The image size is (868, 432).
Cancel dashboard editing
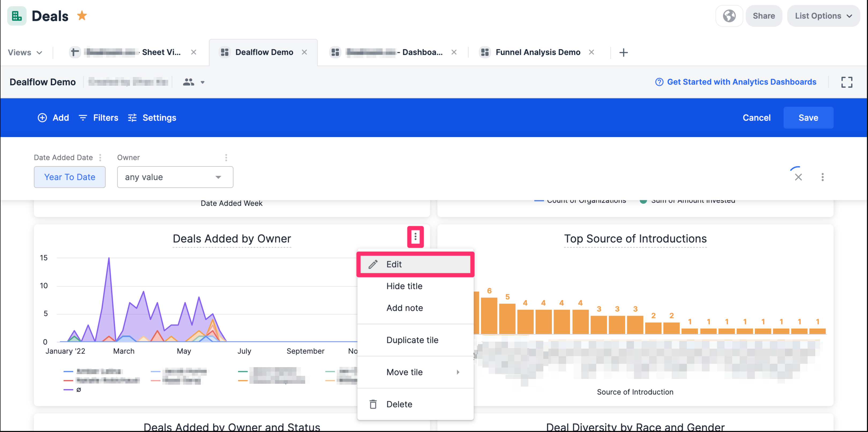(x=757, y=118)
